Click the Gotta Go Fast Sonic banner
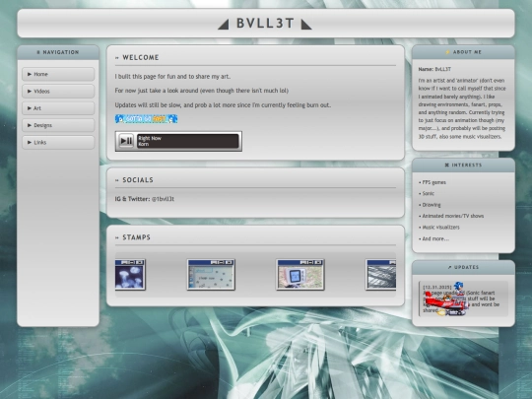This screenshot has height=399, width=532. click(146, 119)
